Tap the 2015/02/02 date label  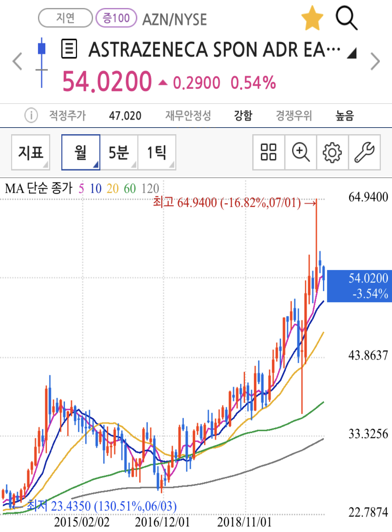(x=82, y=522)
